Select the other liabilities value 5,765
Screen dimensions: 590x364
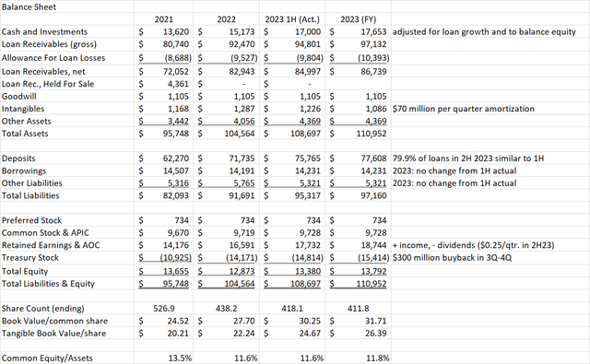[243, 183]
